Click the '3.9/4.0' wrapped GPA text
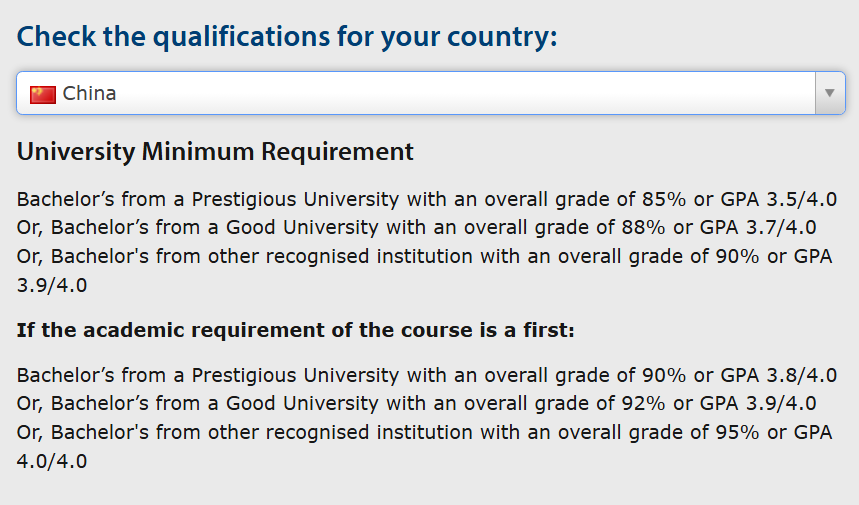This screenshot has height=505, width=859. pos(52,285)
